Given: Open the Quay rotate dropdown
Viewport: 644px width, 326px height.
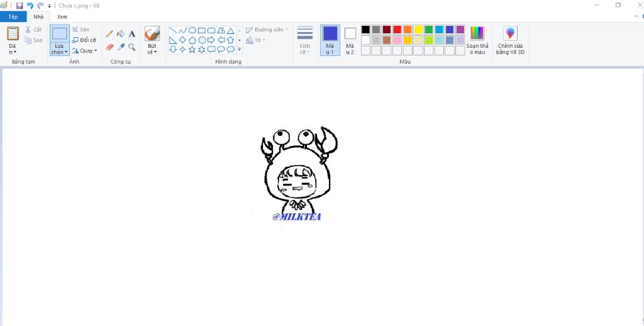Looking at the screenshot, I should tap(85, 50).
